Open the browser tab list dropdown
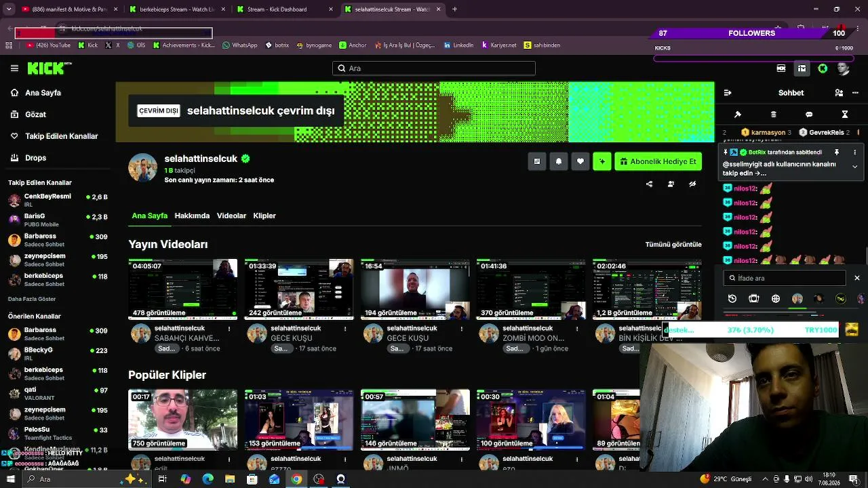Screen dimensions: 868x488 point(9,9)
